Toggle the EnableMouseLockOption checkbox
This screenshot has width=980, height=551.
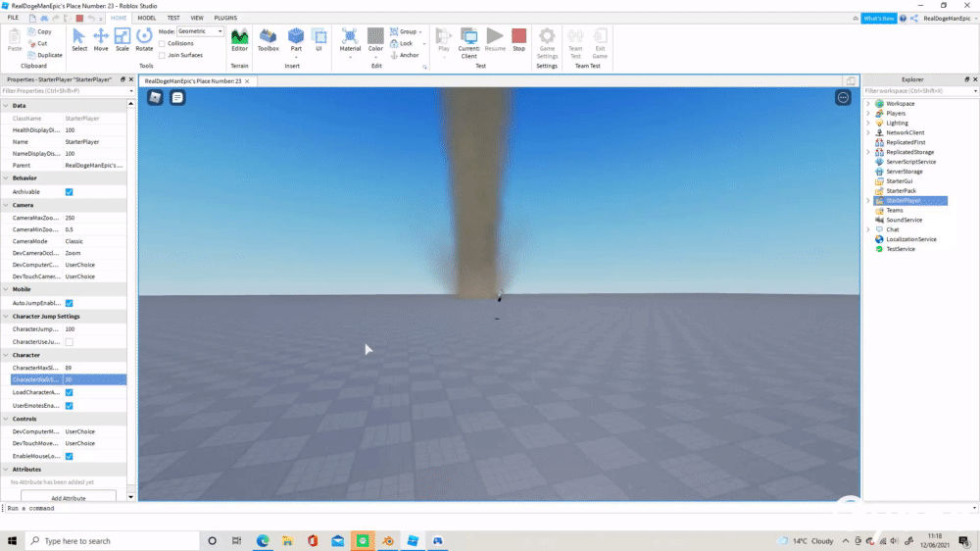[70, 457]
